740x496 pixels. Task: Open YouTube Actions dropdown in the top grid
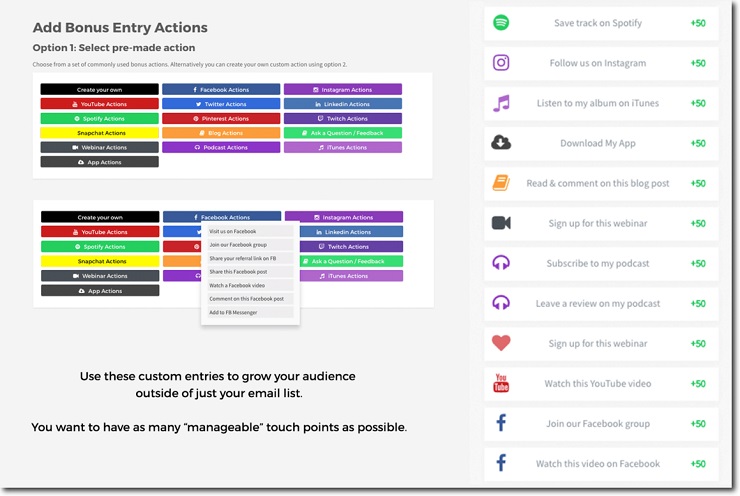coord(99,104)
